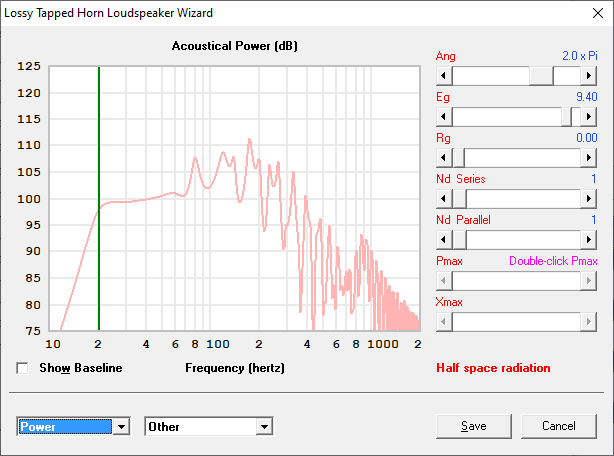Increase the Ang value with its right arrow
614x456 pixels.
589,76
